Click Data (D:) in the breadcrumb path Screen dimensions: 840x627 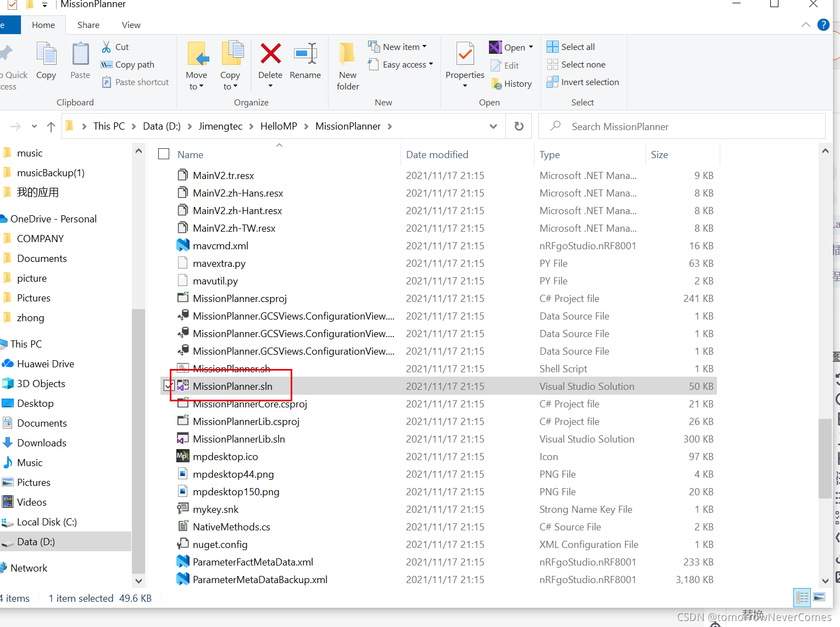(x=162, y=126)
